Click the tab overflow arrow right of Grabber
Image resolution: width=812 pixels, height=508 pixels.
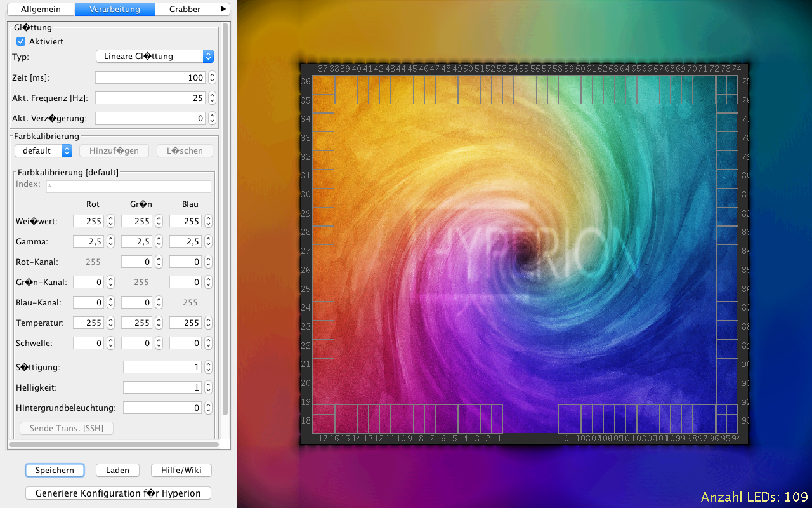point(222,9)
